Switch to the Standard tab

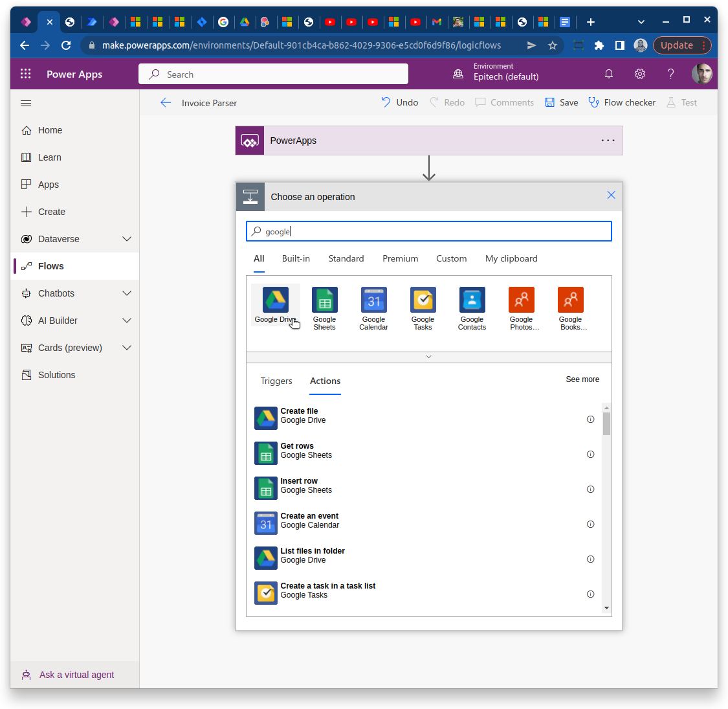[x=346, y=259]
